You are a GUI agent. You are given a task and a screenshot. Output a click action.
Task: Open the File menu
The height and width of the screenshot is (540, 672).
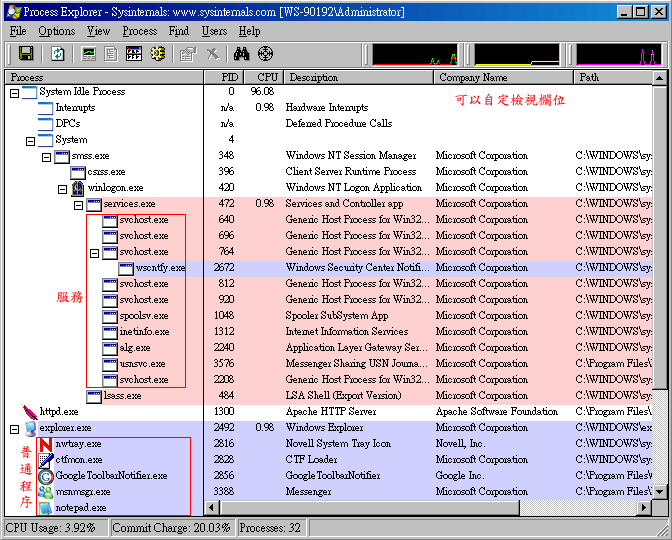pyautogui.click(x=18, y=31)
